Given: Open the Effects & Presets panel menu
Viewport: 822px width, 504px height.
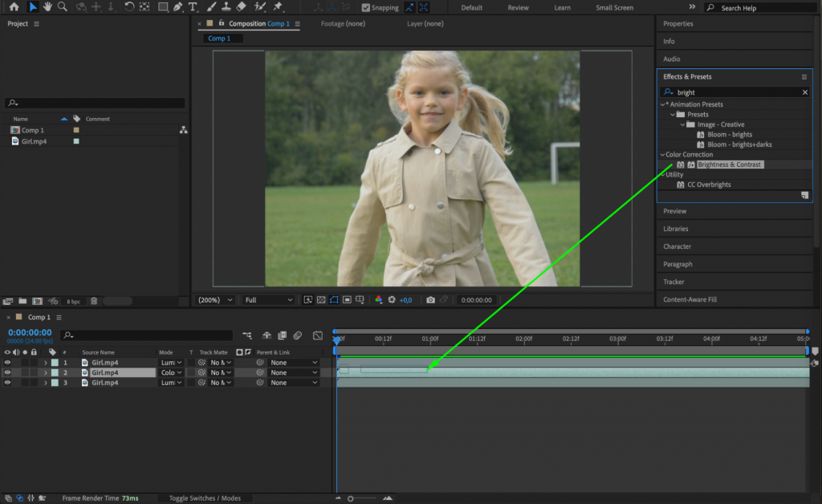Looking at the screenshot, I should point(804,76).
